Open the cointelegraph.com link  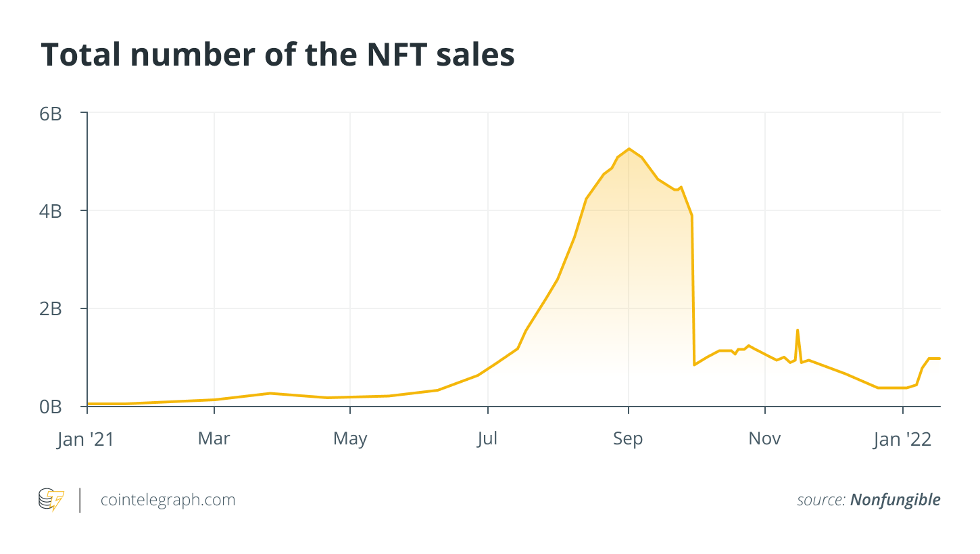168,500
